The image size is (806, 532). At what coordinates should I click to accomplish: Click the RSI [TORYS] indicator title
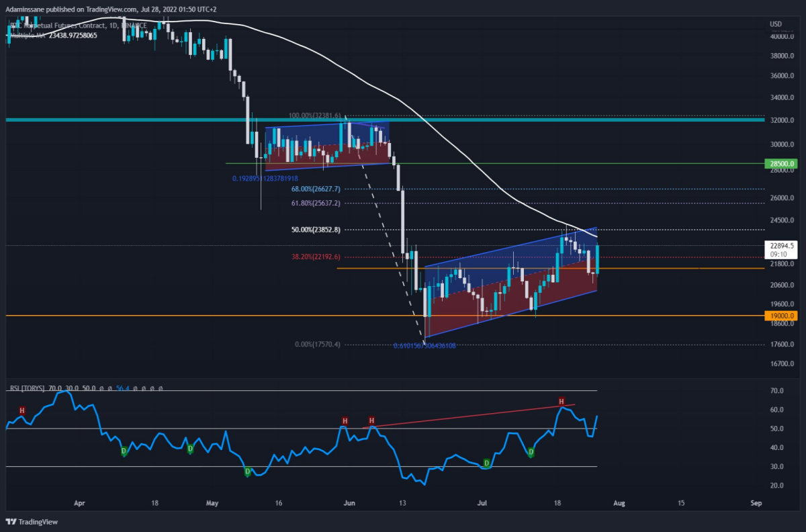(27, 388)
